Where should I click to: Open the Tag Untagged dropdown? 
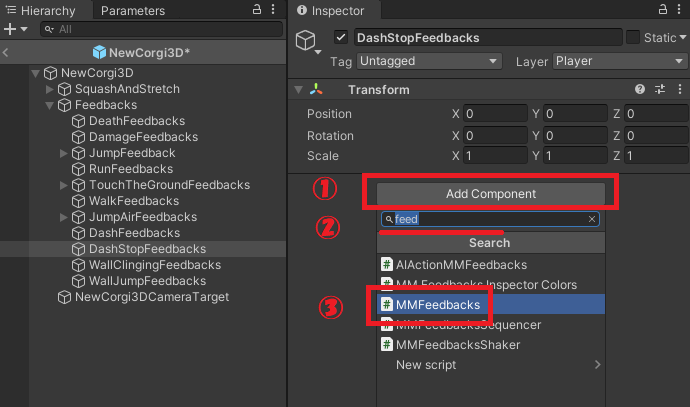point(429,61)
